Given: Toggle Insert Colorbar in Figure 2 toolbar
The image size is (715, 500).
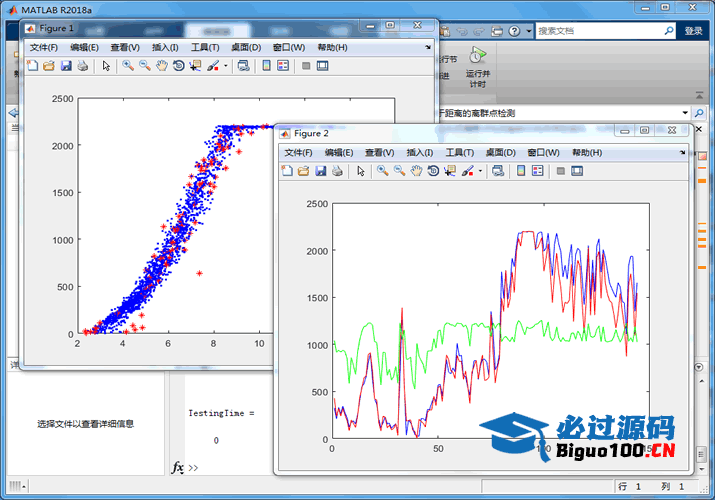Looking at the screenshot, I should 520,171.
